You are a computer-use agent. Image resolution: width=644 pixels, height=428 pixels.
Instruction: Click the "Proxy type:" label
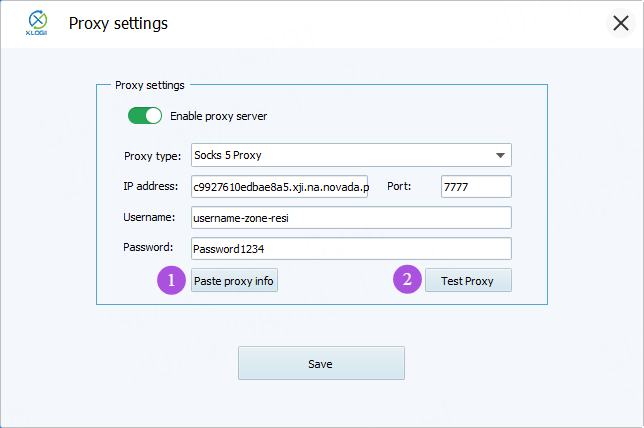(x=152, y=155)
